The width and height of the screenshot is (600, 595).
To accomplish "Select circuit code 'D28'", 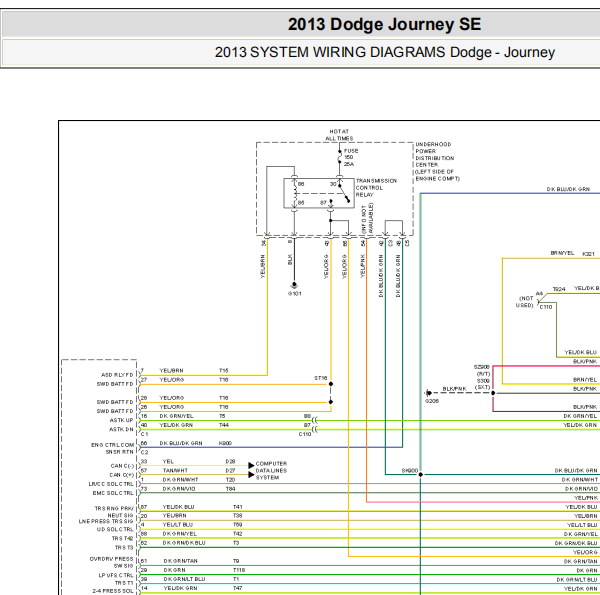I will point(230,461).
